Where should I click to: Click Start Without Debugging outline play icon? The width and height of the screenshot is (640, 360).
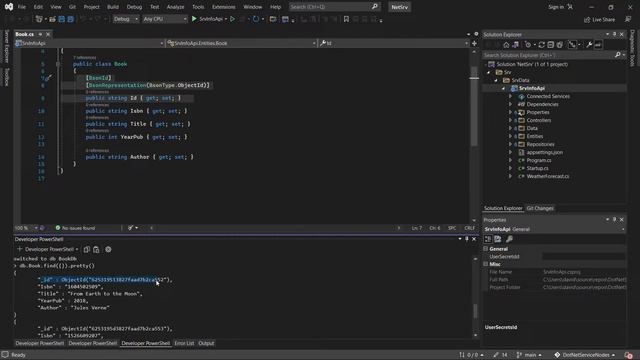(x=232, y=19)
